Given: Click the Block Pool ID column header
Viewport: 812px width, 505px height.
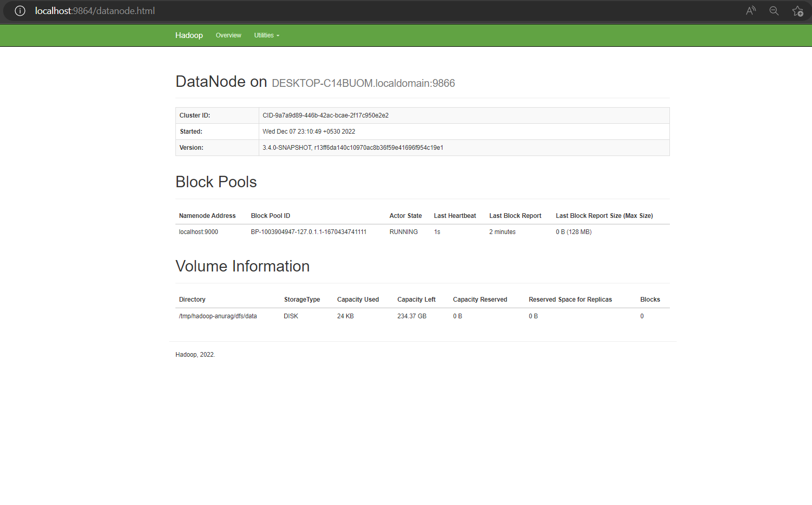Looking at the screenshot, I should 271,216.
